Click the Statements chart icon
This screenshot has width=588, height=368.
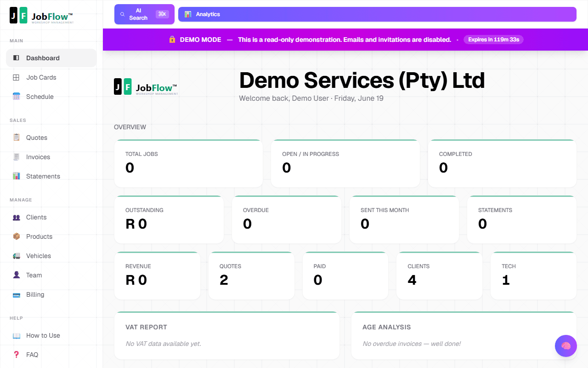16,176
